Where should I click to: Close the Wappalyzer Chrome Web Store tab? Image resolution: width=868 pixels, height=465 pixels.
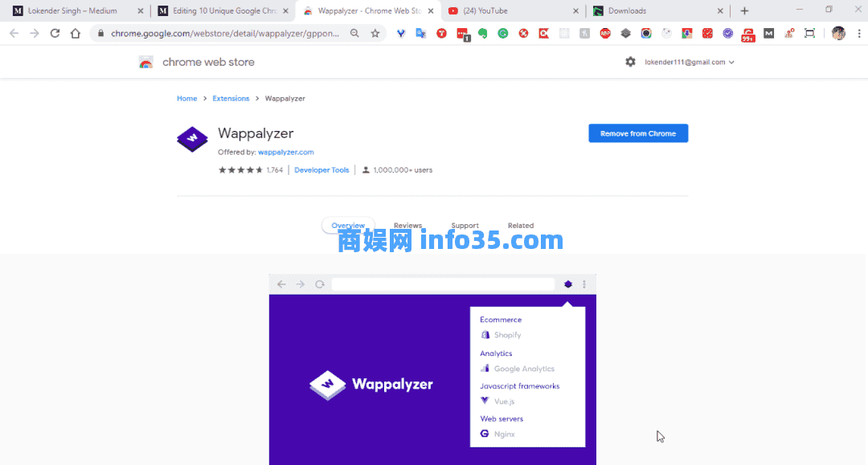[431, 10]
